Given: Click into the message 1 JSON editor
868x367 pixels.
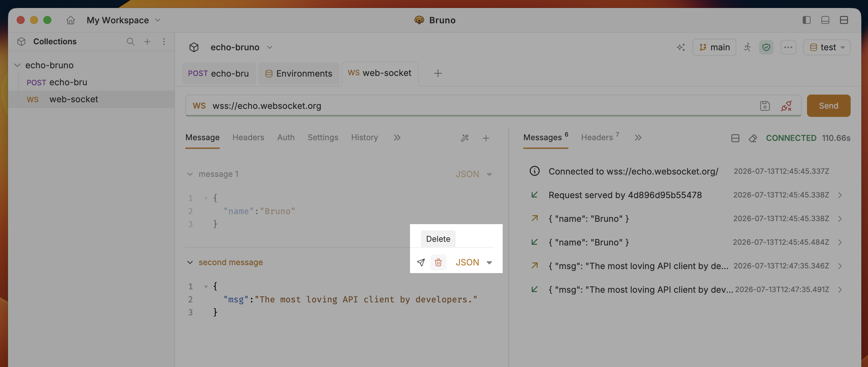Looking at the screenshot, I should [340, 211].
